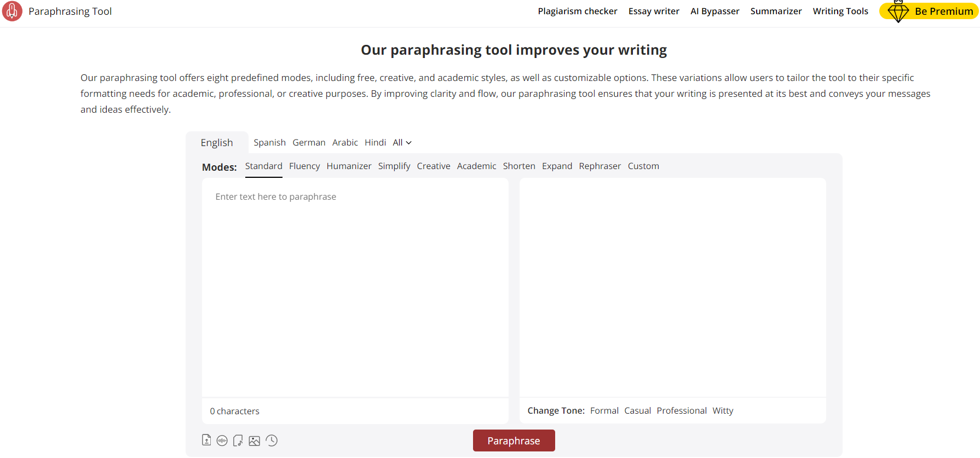Choose the Academic mode
The width and height of the screenshot is (980, 458).
476,166
